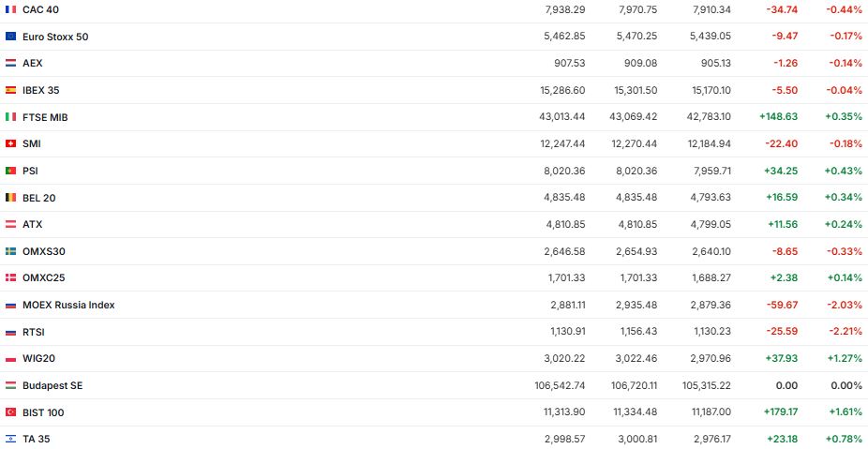Click the RTSI index name
The height and width of the screenshot is (449, 868).
click(x=34, y=332)
